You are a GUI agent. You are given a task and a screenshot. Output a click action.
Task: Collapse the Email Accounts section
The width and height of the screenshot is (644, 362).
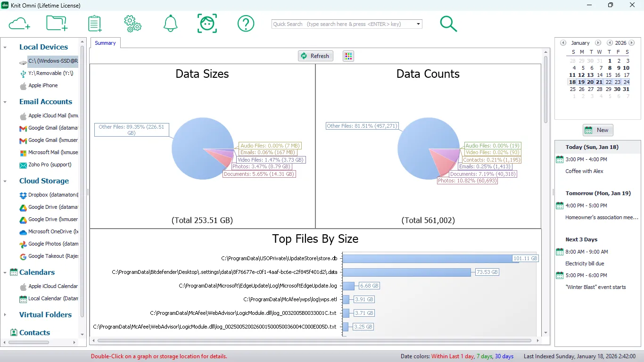5,101
